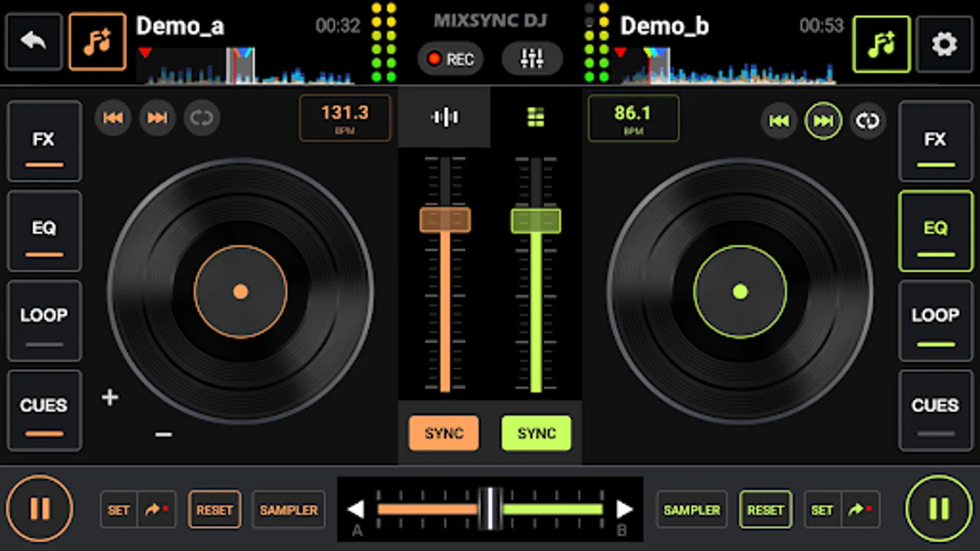Open the track library for Deck A
Viewport: 980px width, 551px height.
pos(97,41)
